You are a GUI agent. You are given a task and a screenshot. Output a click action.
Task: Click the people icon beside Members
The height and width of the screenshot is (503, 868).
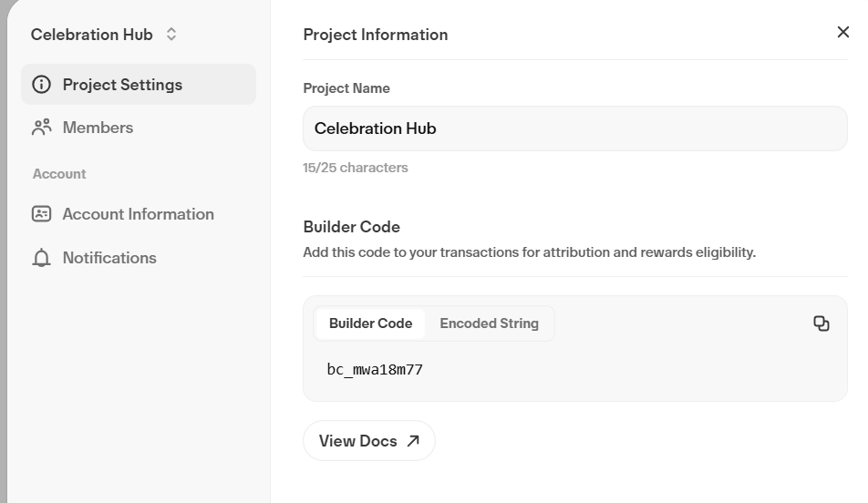click(42, 128)
